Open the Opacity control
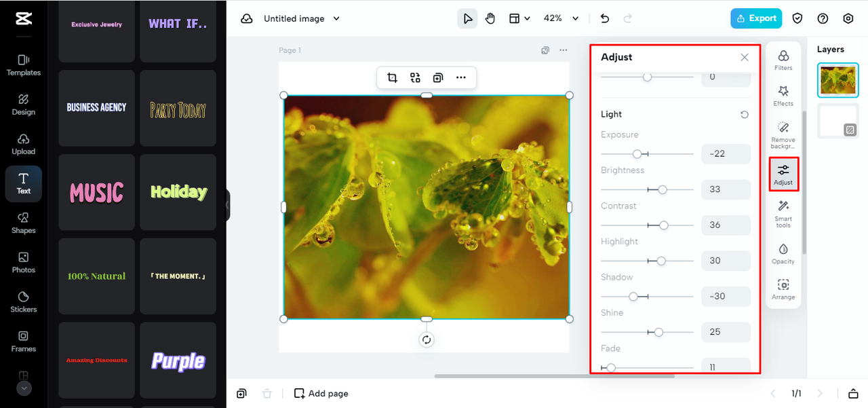This screenshot has width=868, height=408. pos(783,254)
